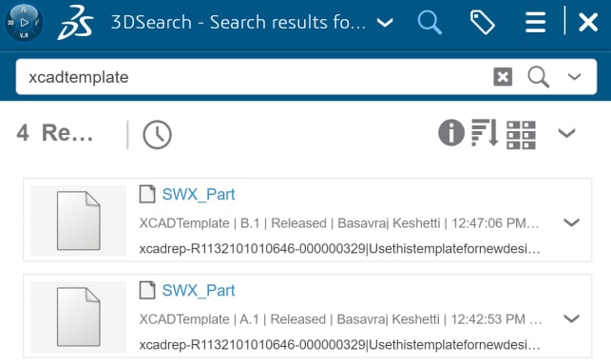Expand actions chevron for B.1 result
The height and width of the screenshot is (364, 611).
(x=571, y=222)
